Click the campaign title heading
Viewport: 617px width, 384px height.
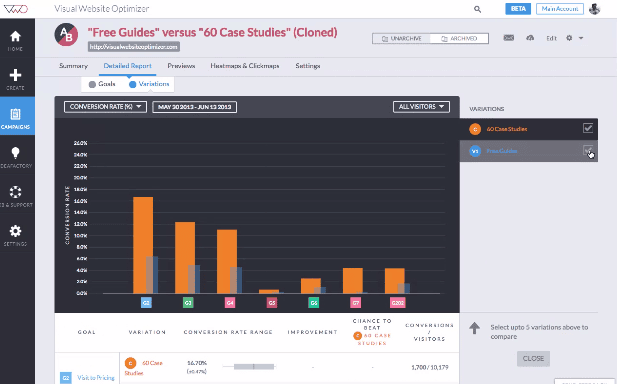point(212,32)
